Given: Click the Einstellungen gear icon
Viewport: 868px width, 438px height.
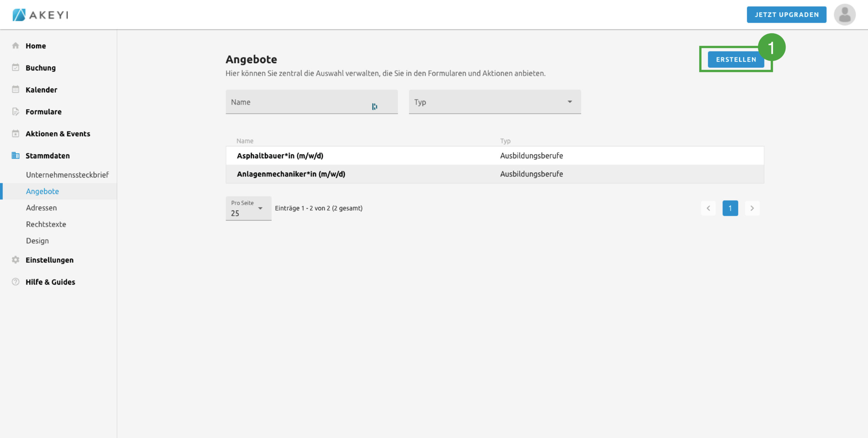Looking at the screenshot, I should coord(16,260).
